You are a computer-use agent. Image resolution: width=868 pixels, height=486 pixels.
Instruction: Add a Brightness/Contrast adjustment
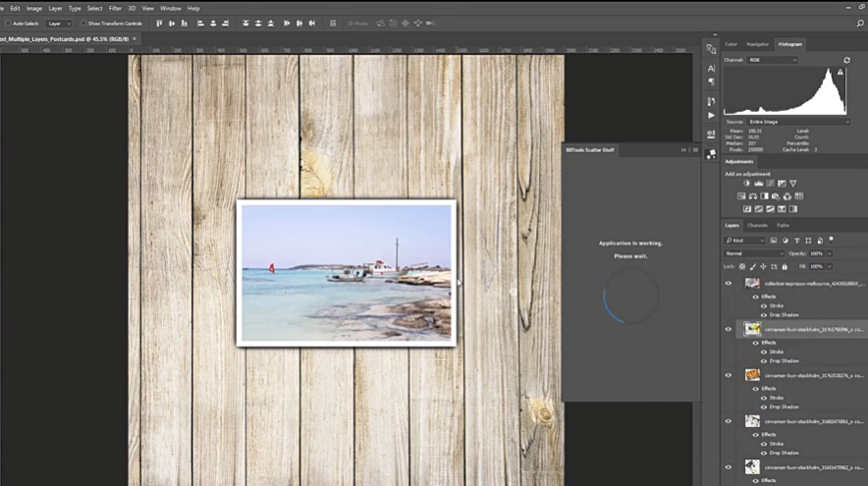tap(747, 184)
